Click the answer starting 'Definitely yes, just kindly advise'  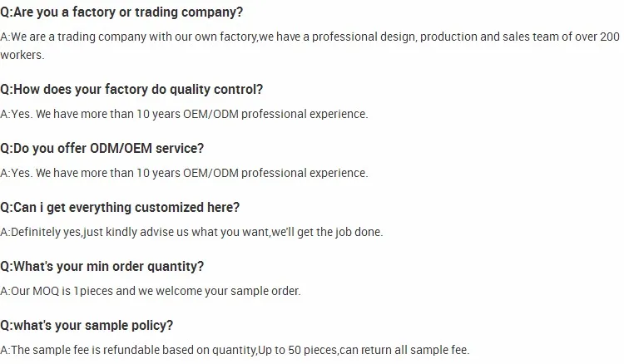click(191, 232)
